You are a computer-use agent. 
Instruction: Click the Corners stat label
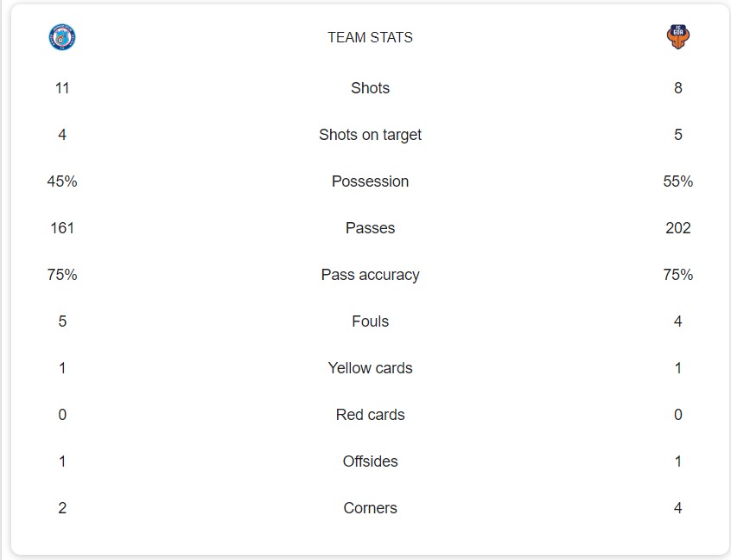pyautogui.click(x=370, y=508)
